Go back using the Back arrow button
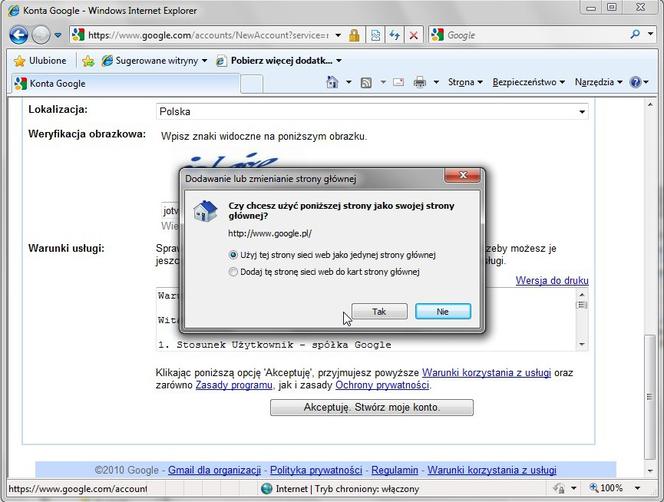Viewport: 664px width, 502px height. tap(19, 35)
